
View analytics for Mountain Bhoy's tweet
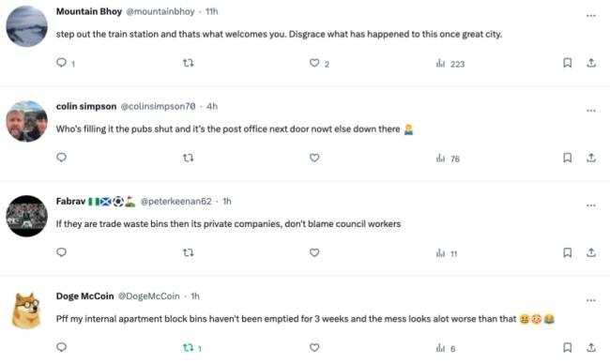point(450,64)
